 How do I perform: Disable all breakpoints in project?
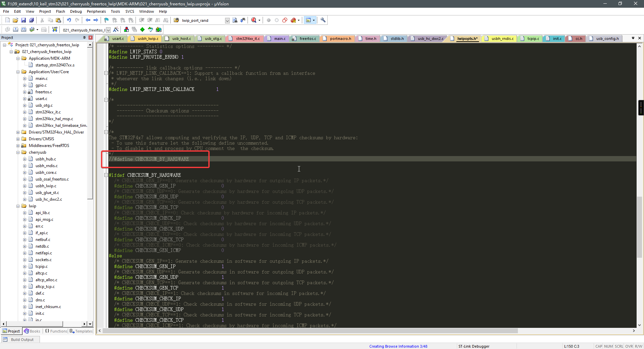pyautogui.click(x=285, y=20)
